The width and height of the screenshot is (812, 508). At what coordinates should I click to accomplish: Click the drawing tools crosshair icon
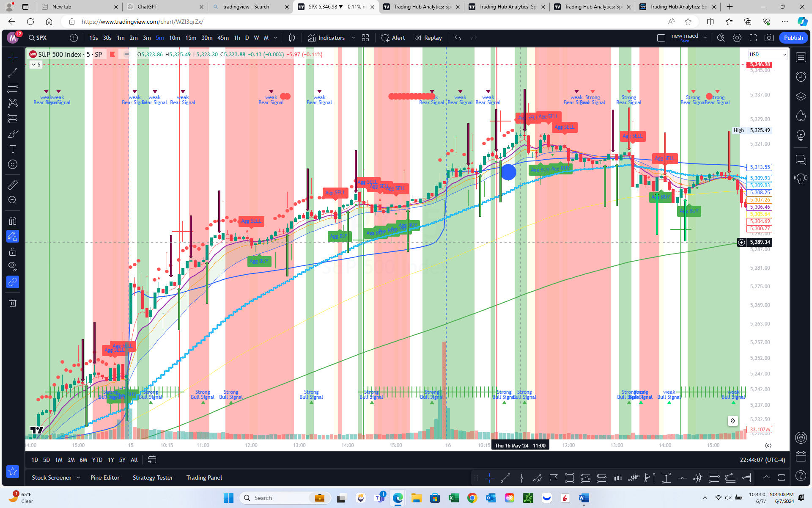pos(12,57)
